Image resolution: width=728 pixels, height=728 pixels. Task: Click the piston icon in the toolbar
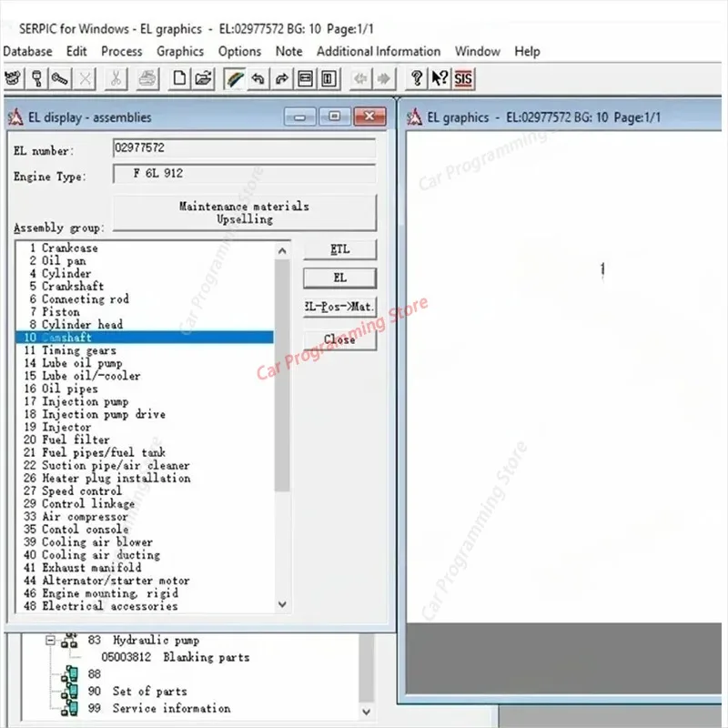(37, 78)
